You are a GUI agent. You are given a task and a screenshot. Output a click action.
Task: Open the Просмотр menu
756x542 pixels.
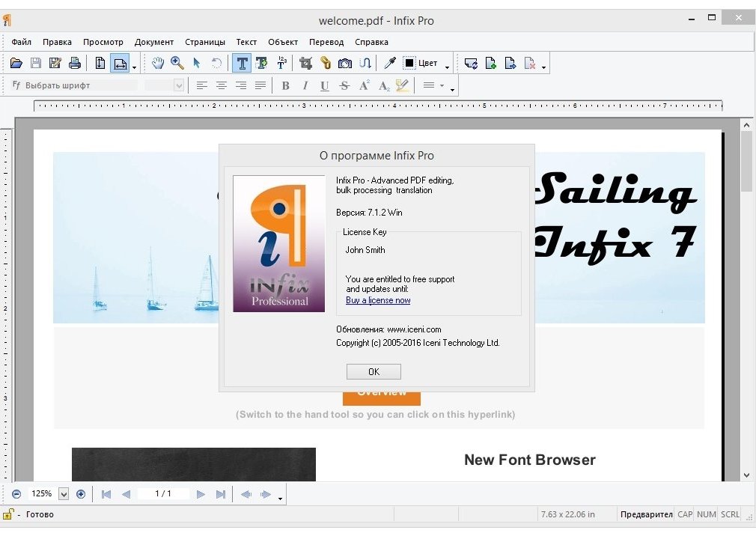click(x=103, y=42)
